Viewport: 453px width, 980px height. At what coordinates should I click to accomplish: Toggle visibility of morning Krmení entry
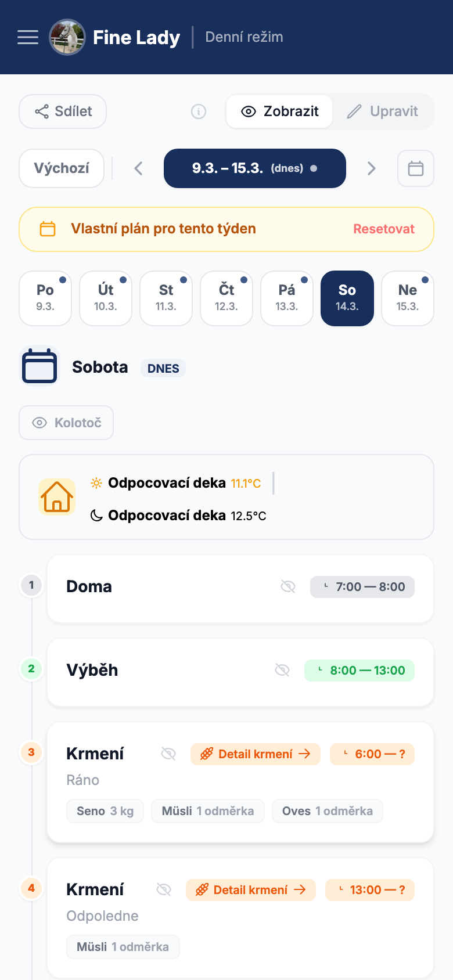tap(168, 754)
